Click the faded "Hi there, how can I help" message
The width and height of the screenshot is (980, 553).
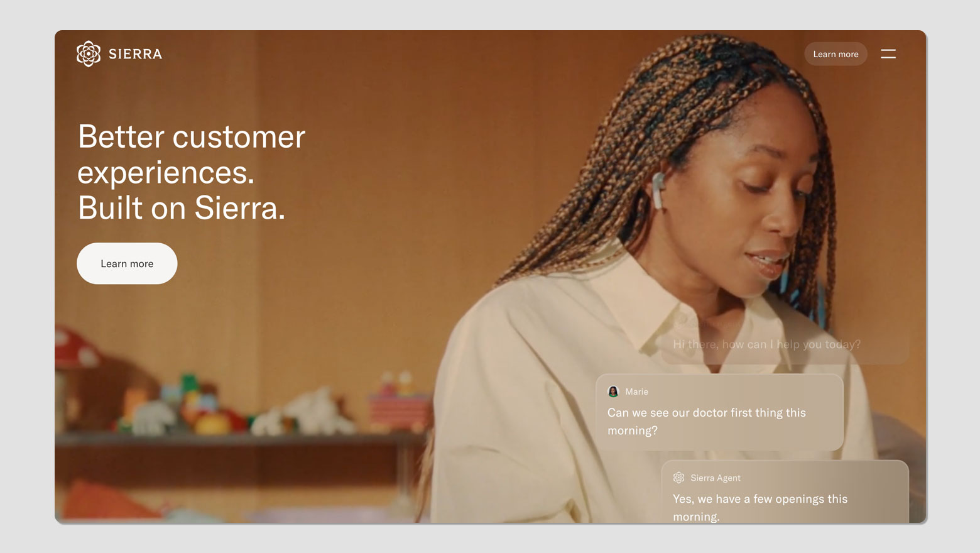pyautogui.click(x=766, y=344)
